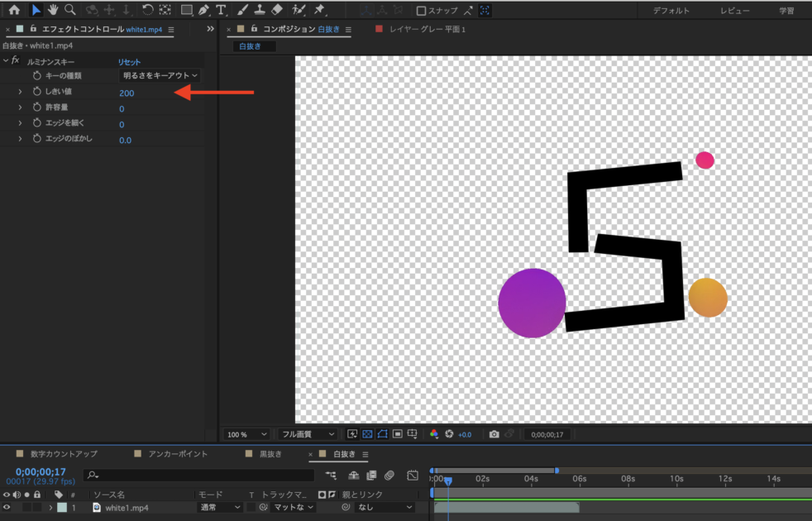812x521 pixels.
Task: Select the Zoom tool
Action: [x=70, y=10]
